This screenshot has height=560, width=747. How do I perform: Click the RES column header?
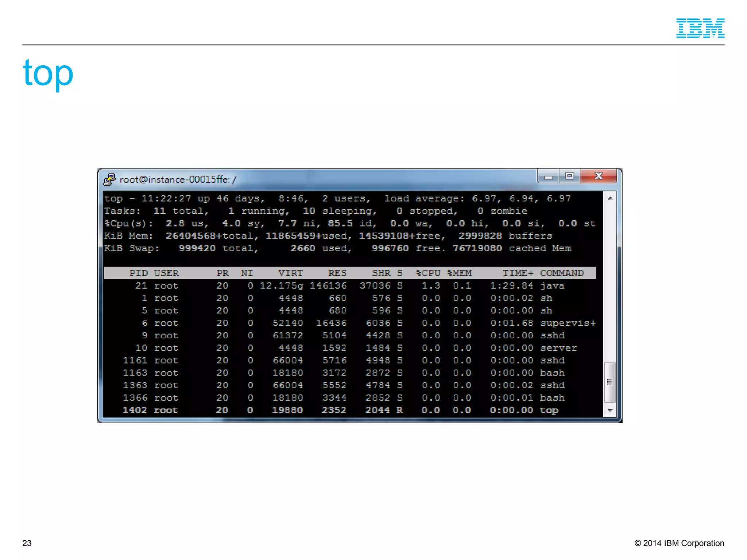coord(337,273)
